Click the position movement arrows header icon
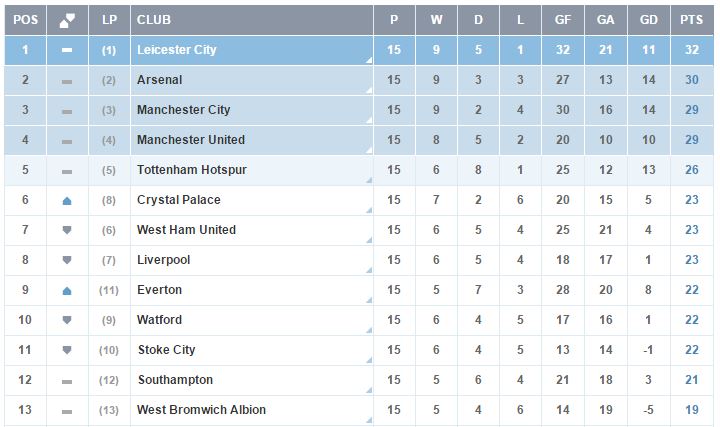The height and width of the screenshot is (427, 720). coord(67,20)
